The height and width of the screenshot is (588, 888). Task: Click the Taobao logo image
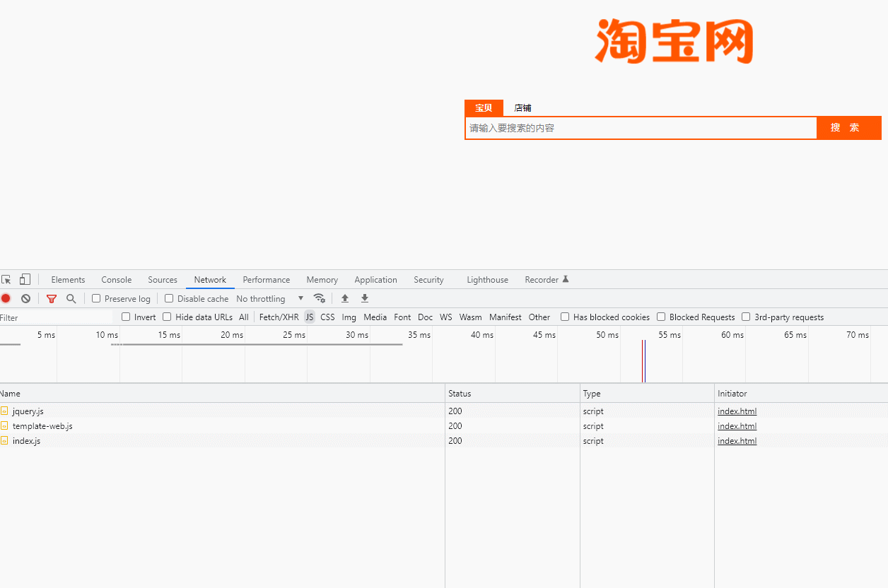point(674,41)
